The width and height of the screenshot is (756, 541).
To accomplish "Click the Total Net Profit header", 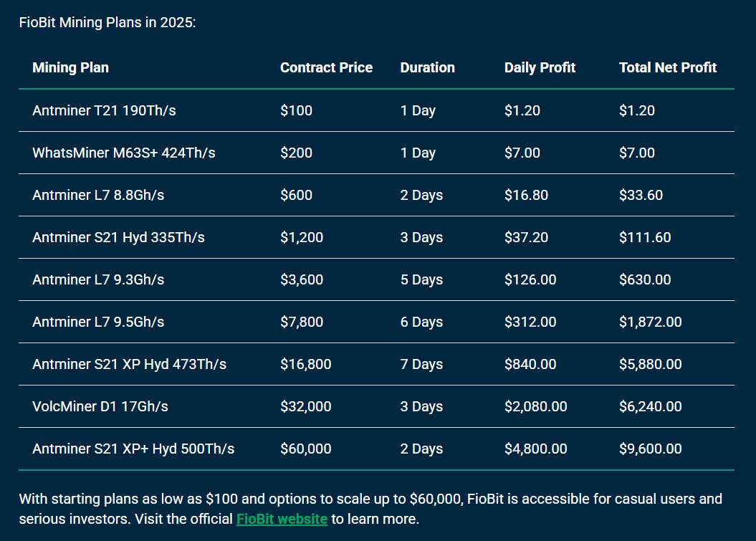I will point(667,68).
